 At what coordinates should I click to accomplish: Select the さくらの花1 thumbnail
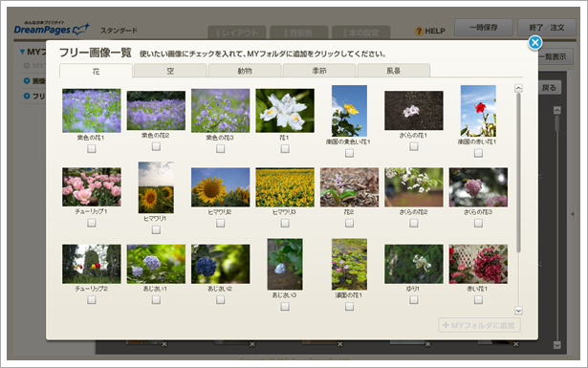pyautogui.click(x=414, y=111)
